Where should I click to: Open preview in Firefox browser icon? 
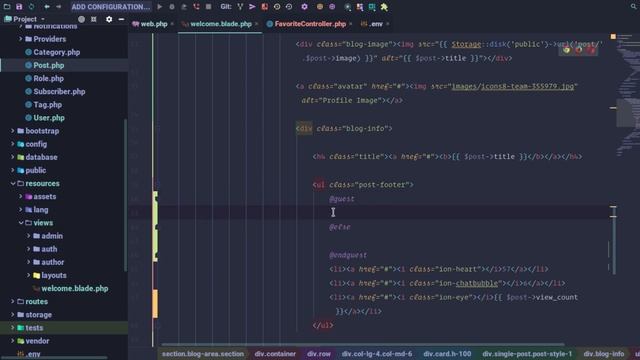pyautogui.click(x=579, y=50)
